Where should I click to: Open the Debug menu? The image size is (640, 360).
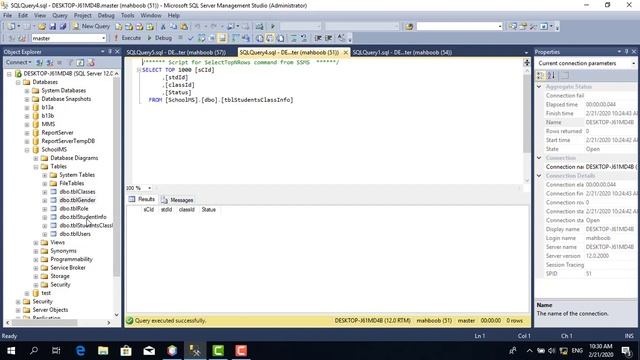click(106, 16)
